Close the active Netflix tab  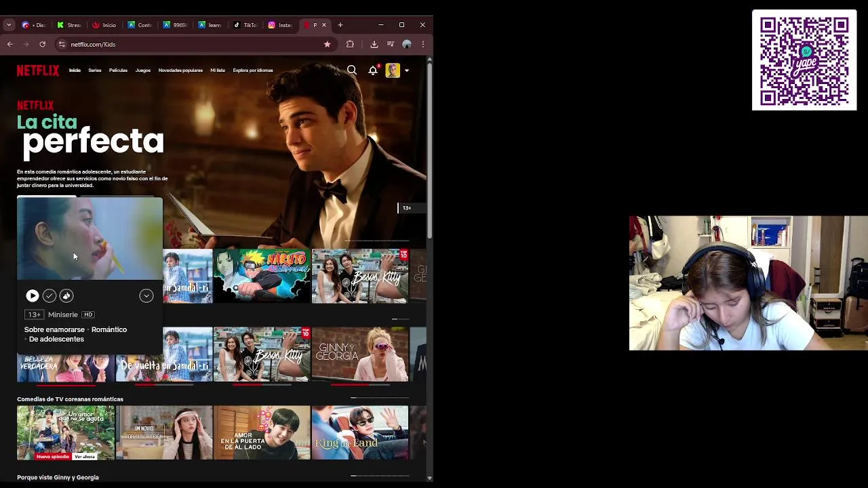point(323,25)
